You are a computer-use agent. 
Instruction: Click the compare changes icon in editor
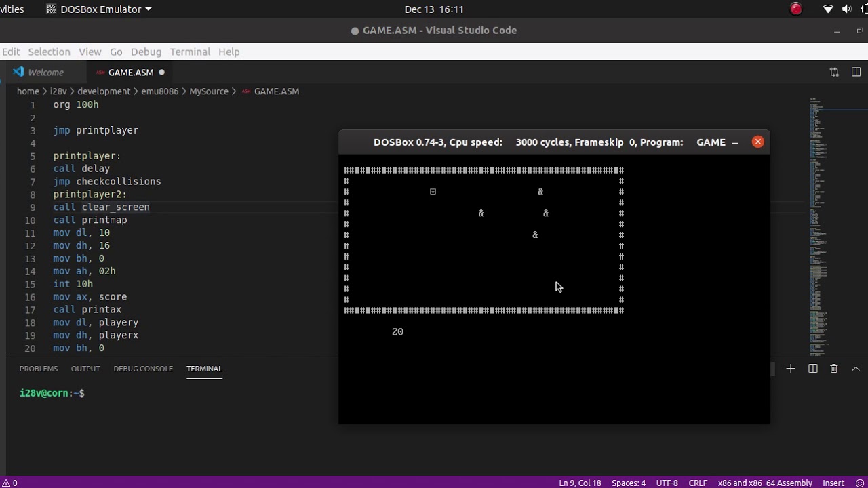[834, 72]
